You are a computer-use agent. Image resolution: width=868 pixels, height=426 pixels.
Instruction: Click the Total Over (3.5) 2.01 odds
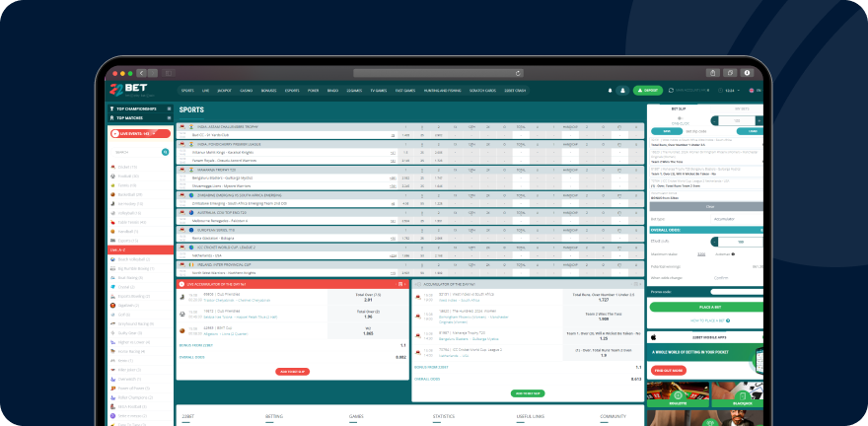[368, 297]
